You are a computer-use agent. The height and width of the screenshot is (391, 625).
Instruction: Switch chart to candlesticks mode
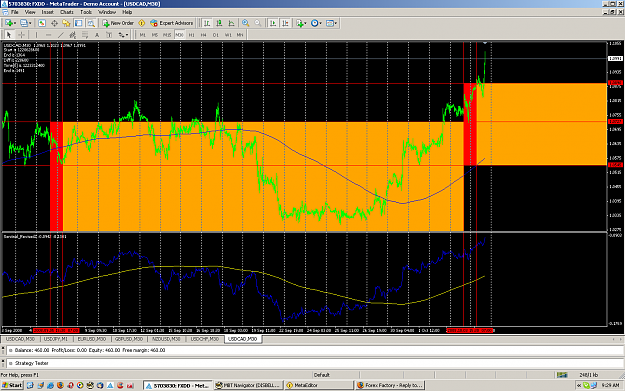click(219, 23)
